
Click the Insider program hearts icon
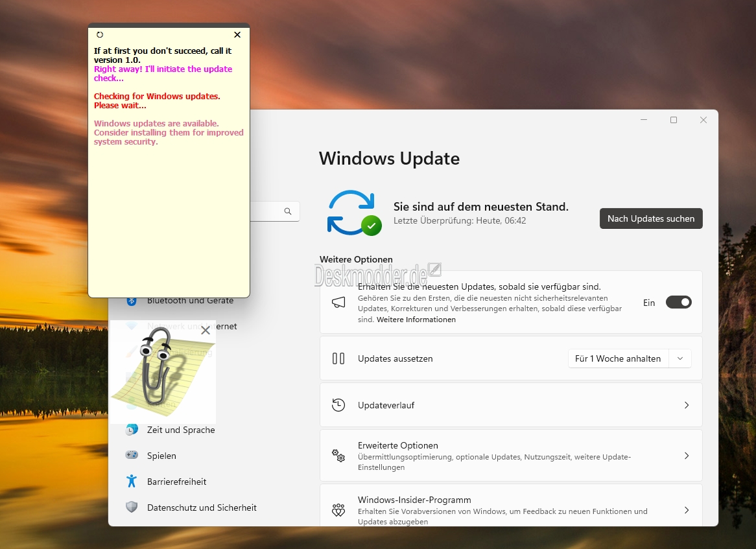tap(338, 510)
